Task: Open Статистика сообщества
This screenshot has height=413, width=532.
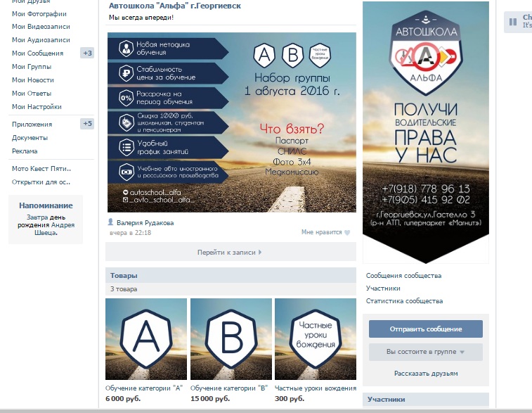Action: pos(404,301)
